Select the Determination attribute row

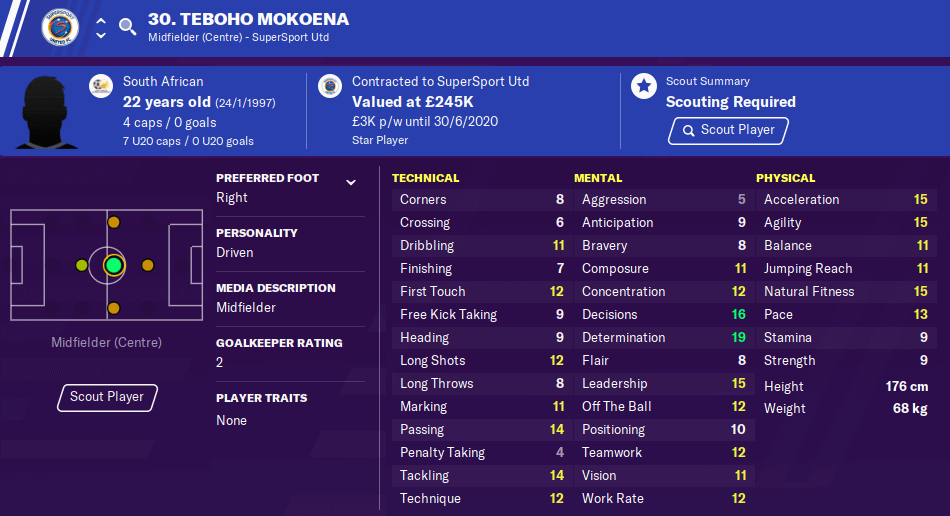[663, 337]
